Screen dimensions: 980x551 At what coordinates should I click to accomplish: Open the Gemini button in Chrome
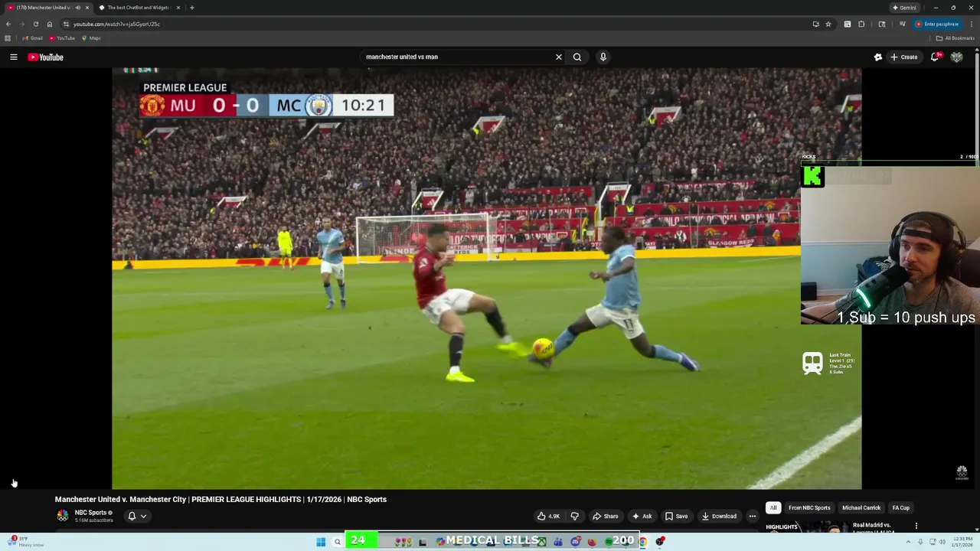(x=904, y=8)
